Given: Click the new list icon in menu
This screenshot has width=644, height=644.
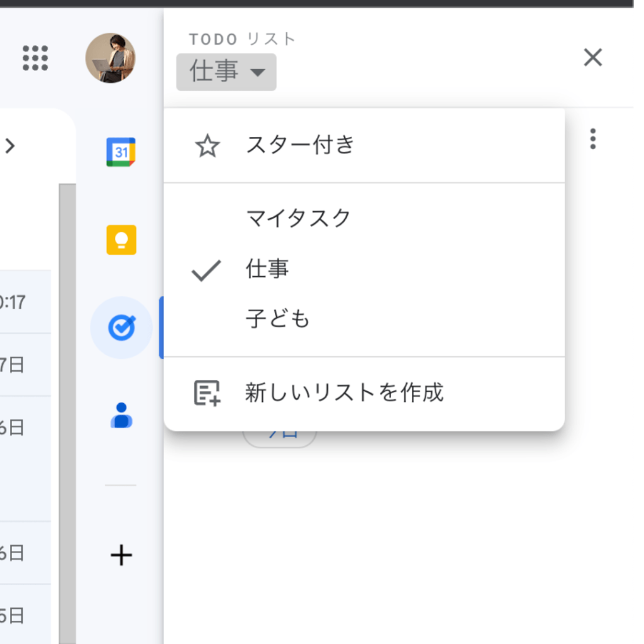Looking at the screenshot, I should coord(207,392).
